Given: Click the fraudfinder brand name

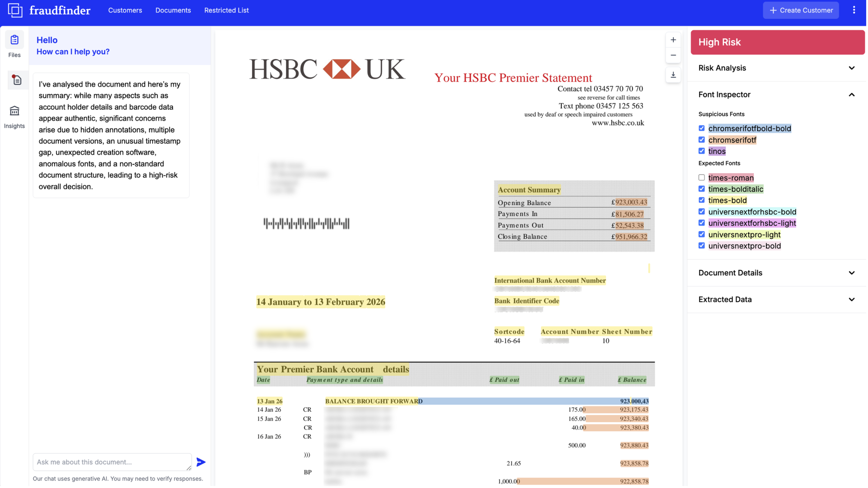Looking at the screenshot, I should pos(60,10).
